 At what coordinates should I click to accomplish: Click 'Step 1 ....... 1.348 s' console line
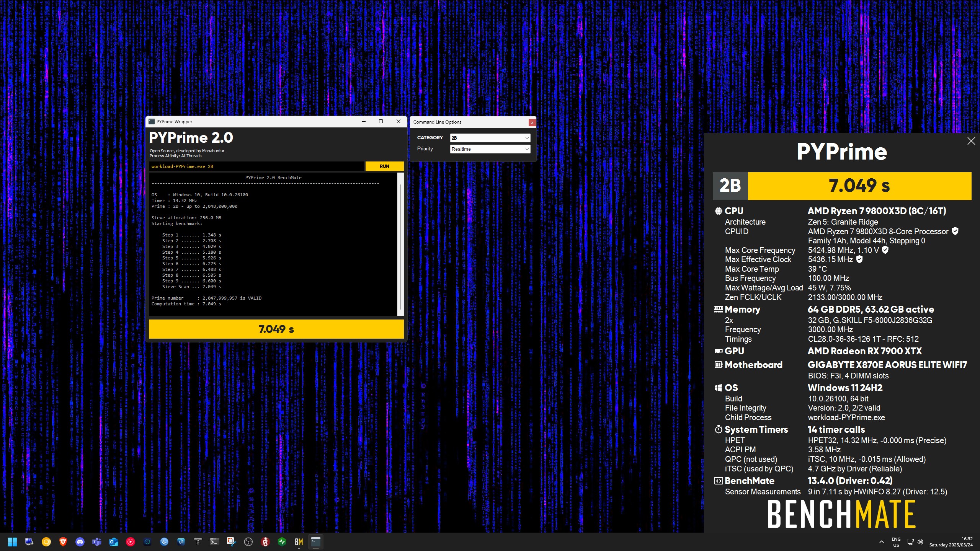click(x=191, y=235)
